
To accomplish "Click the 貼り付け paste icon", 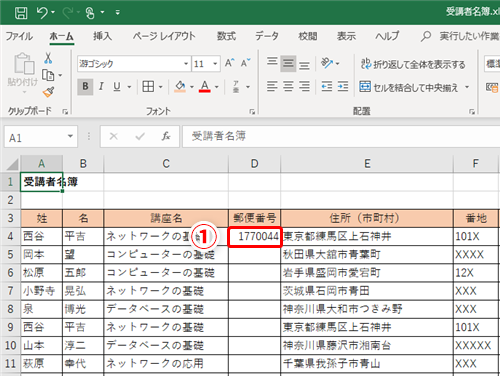I will (23, 64).
